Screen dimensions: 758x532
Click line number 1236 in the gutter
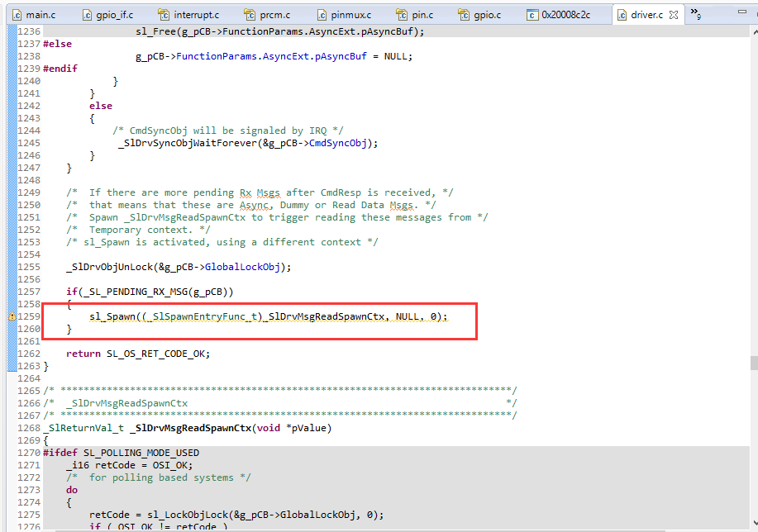tap(29, 31)
